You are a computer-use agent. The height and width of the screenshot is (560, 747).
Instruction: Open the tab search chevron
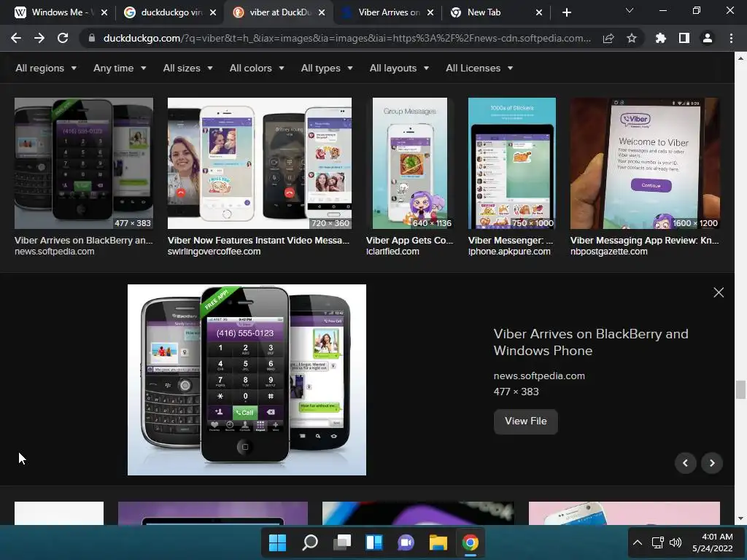tap(630, 10)
